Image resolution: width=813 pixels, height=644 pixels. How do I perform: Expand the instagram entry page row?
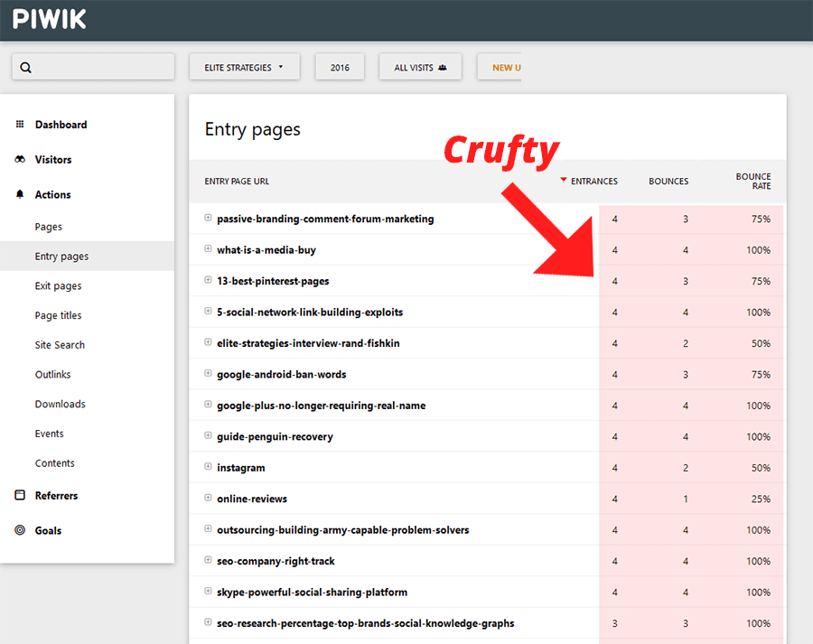pos(208,468)
